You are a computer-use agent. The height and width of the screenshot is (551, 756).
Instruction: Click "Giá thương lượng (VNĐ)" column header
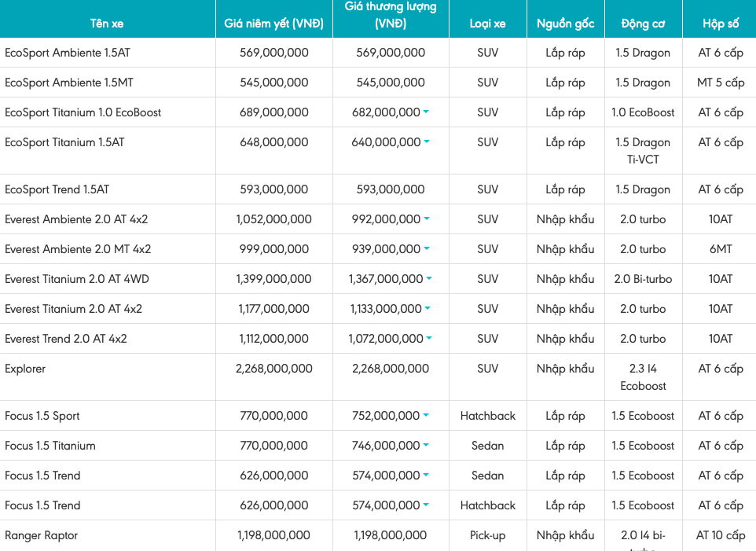pos(391,16)
